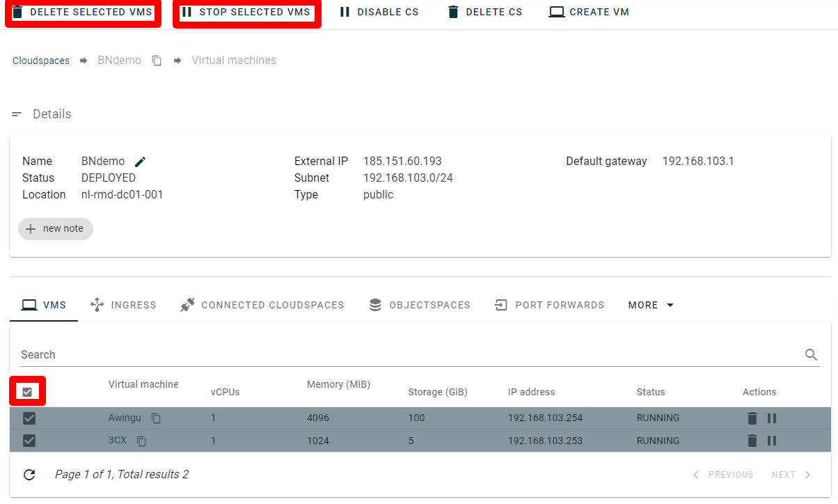
Task: Click Disable CS button
Action: (379, 12)
